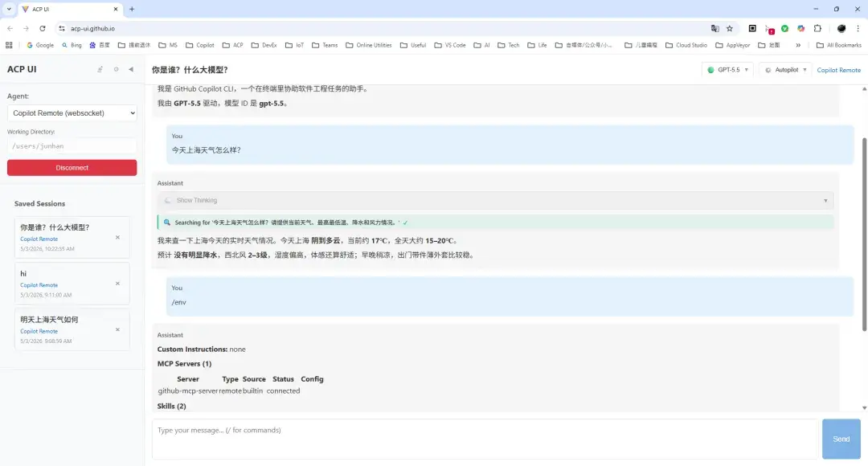Click Copilot Remote under '你是谁？什么大模型？' session

[x=39, y=239]
